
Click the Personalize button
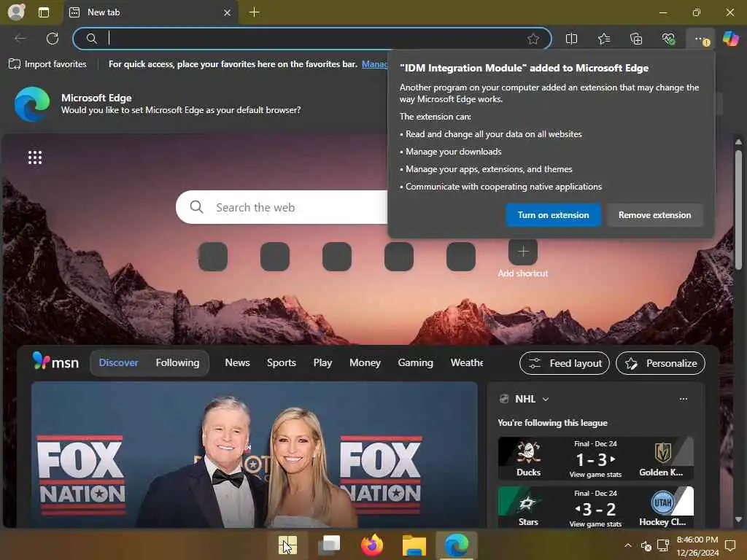660,363
